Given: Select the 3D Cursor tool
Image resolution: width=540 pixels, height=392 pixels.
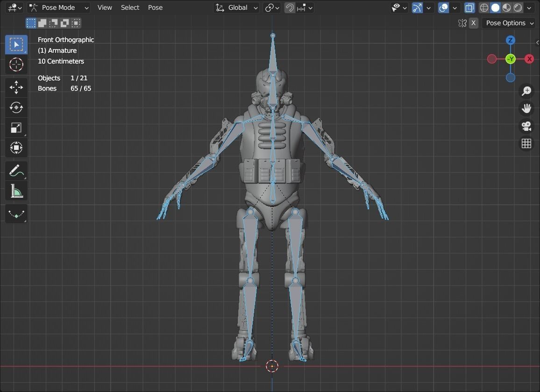Looking at the screenshot, I should coord(16,64).
